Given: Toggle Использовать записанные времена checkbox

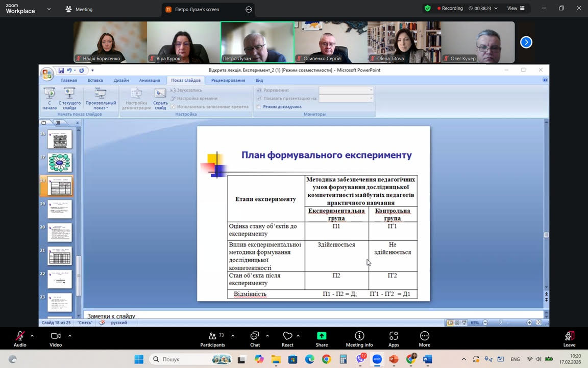Looking at the screenshot, I should pyautogui.click(x=173, y=107).
